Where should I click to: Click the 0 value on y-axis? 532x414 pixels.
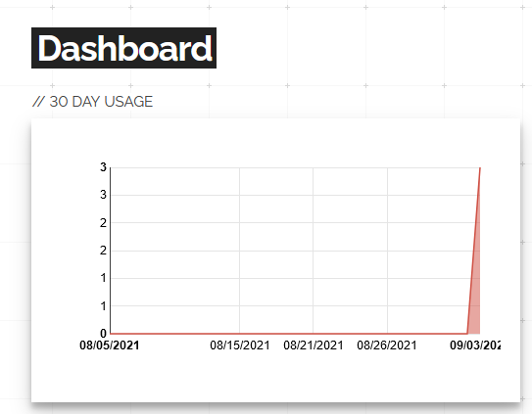(x=103, y=334)
